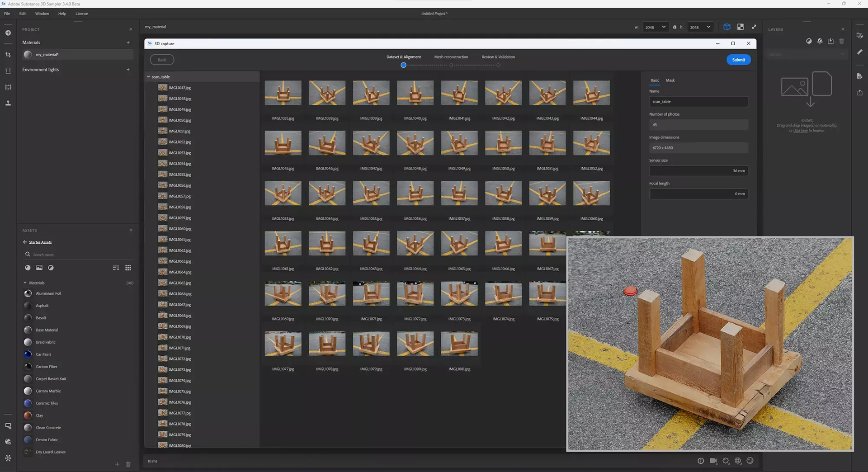The width and height of the screenshot is (868, 472).
Task: Open the Mask tab
Action: click(670, 80)
